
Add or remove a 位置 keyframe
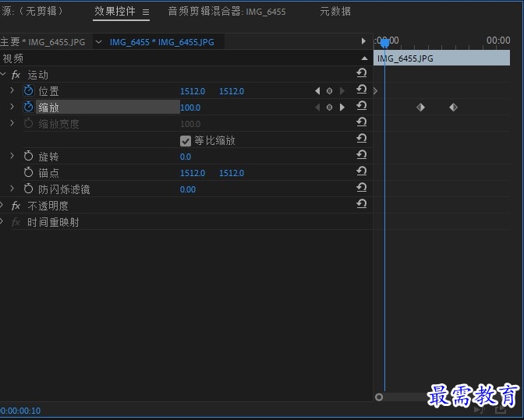pos(329,91)
